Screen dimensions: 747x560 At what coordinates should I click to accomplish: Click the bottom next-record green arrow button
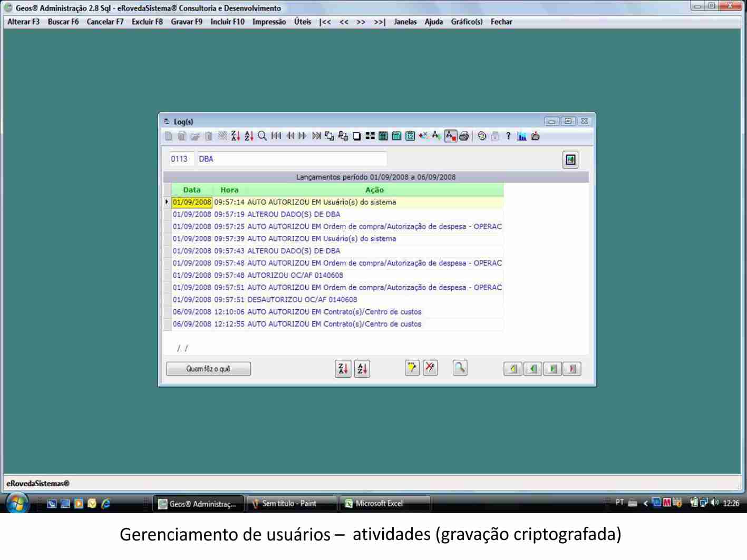click(x=552, y=369)
